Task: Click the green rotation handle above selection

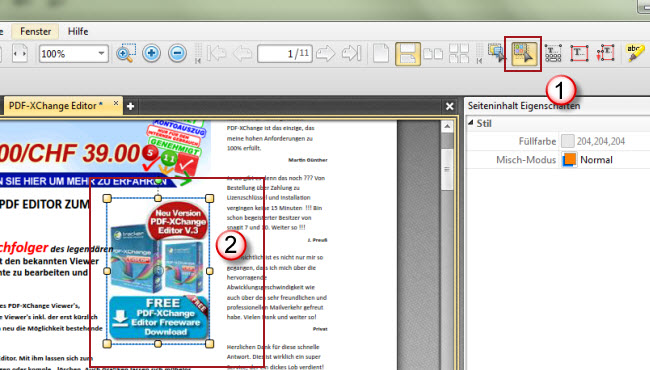Action: [x=158, y=181]
